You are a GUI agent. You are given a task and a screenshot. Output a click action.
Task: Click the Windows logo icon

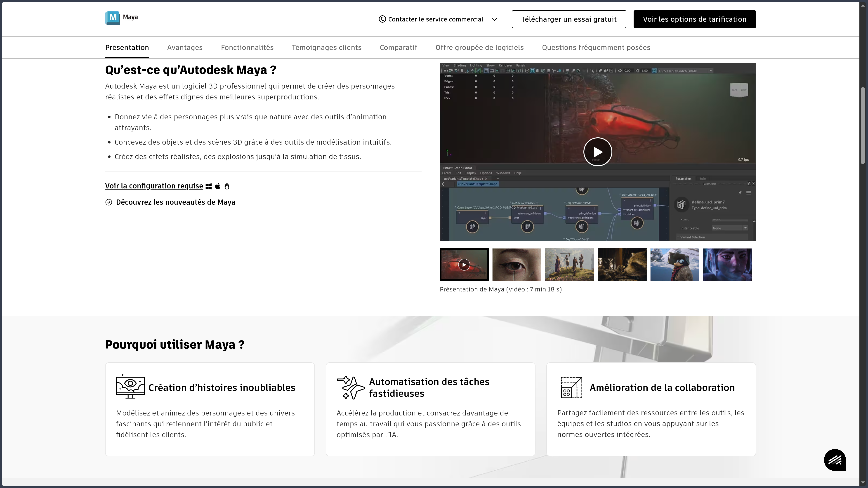coord(209,186)
